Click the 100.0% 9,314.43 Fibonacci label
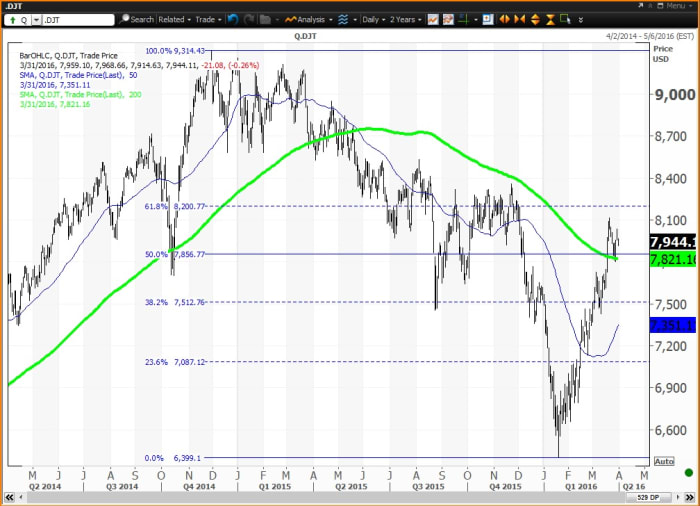Viewport: 700px width, 506px height. (175, 51)
